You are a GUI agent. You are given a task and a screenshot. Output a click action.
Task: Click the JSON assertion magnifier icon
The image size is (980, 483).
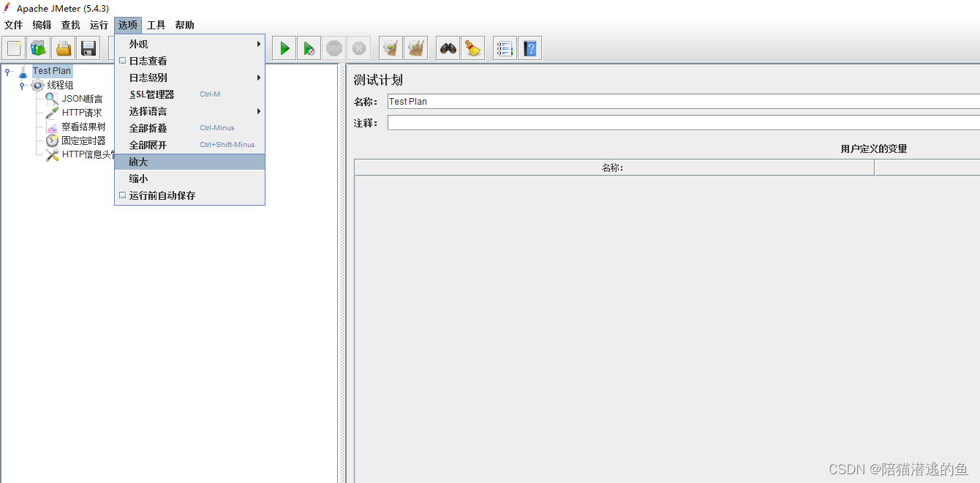pyautogui.click(x=52, y=99)
